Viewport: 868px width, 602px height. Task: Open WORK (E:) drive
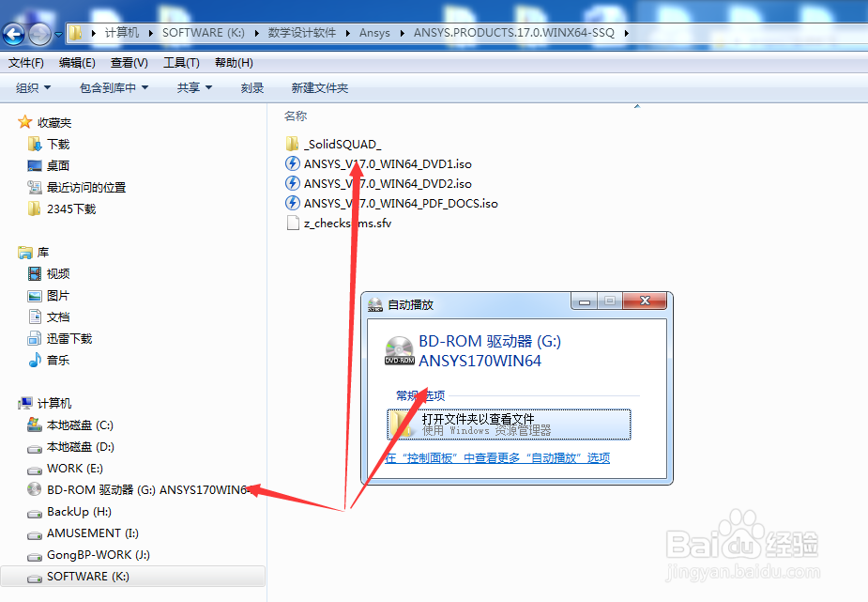pos(74,468)
